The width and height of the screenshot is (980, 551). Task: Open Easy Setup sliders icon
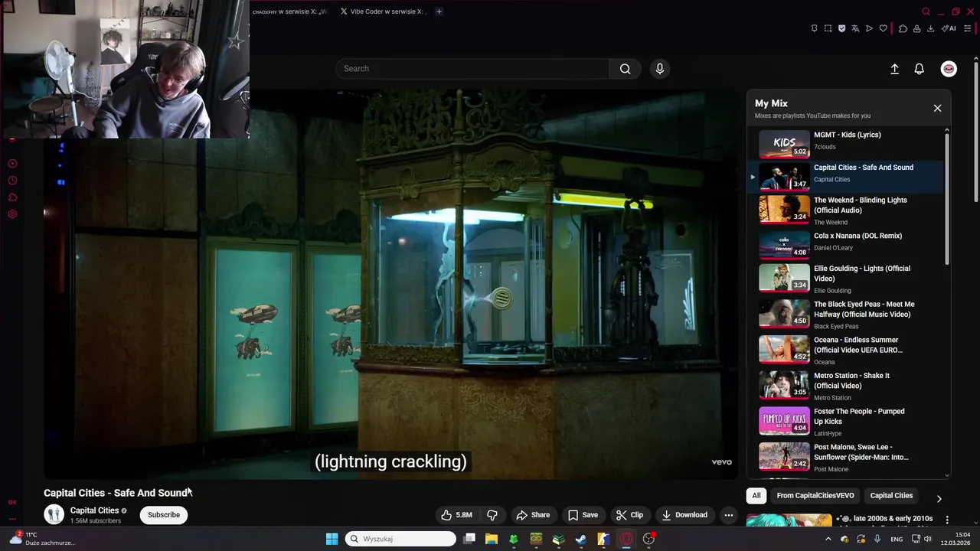[x=967, y=28]
